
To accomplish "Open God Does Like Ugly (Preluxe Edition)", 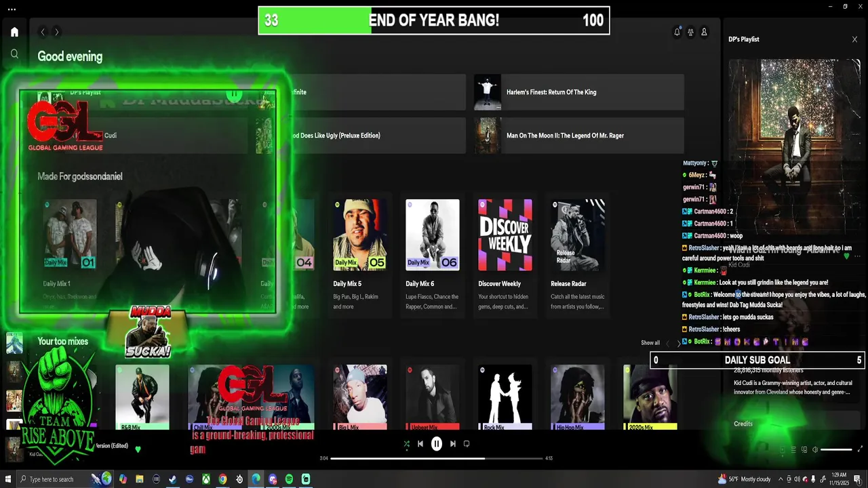I will 361,136.
